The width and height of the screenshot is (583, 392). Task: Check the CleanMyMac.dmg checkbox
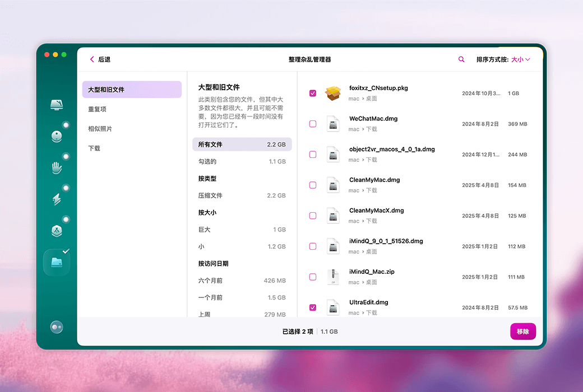[x=313, y=185]
